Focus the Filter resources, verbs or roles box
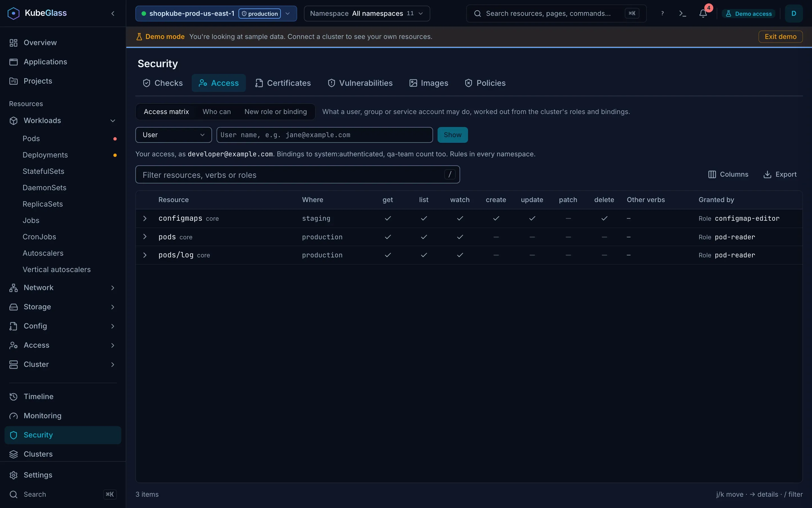 pyautogui.click(x=297, y=174)
